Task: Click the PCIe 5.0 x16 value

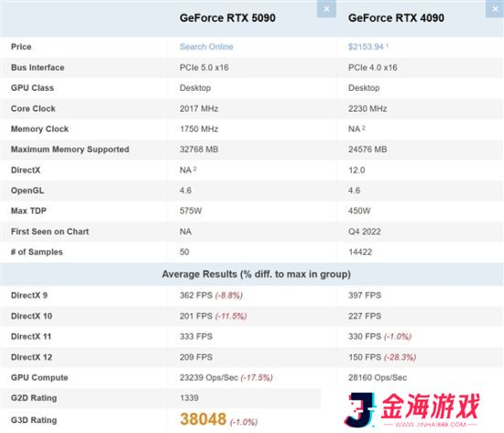Action: (204, 68)
